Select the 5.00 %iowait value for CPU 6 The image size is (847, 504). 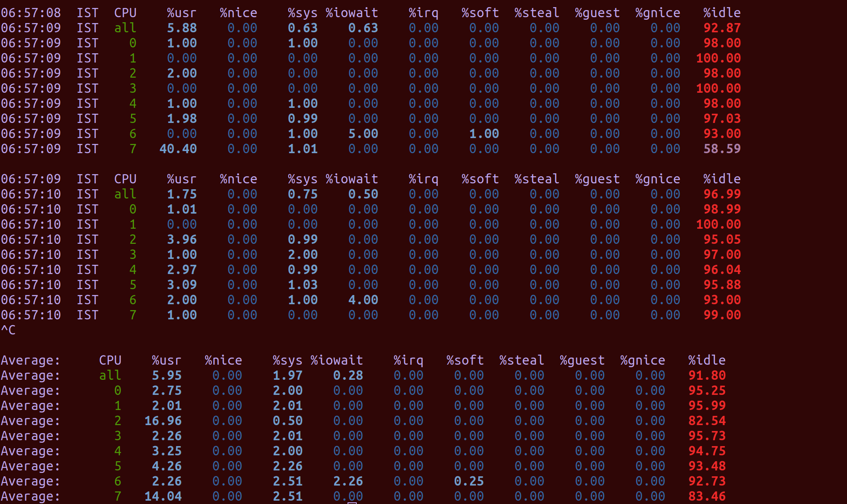click(363, 134)
